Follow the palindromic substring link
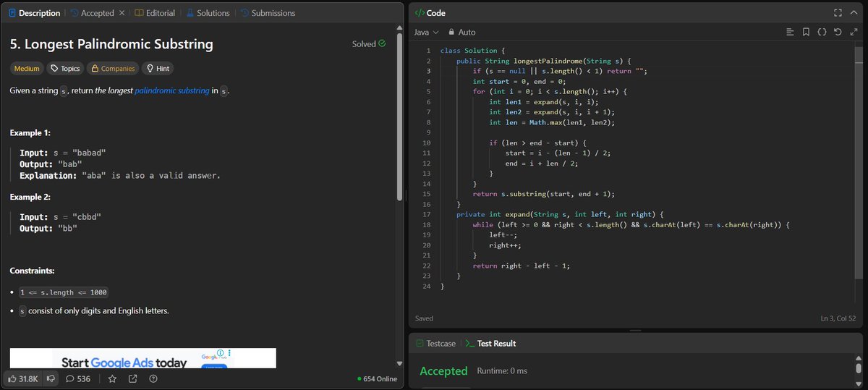This screenshot has height=390, width=868. (x=172, y=90)
